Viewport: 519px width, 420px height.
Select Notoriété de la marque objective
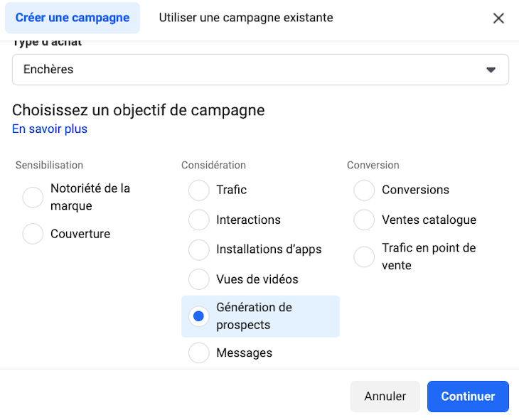pyautogui.click(x=33, y=198)
